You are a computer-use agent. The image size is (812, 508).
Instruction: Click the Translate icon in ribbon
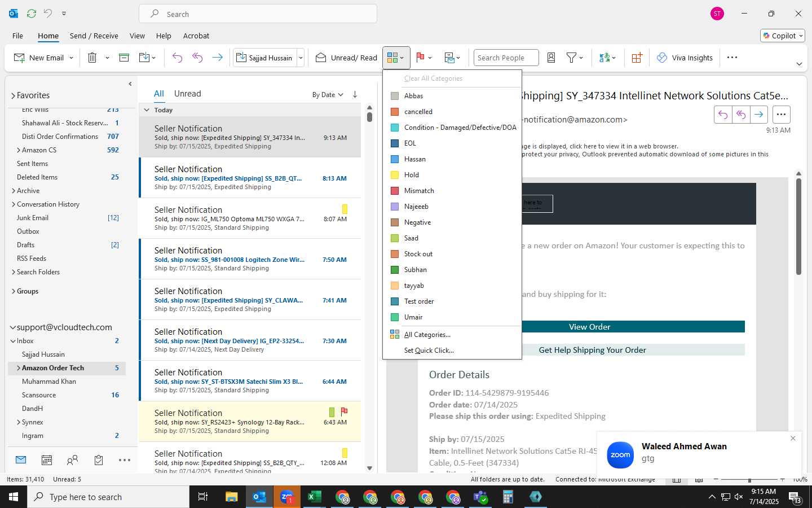pyautogui.click(x=604, y=58)
